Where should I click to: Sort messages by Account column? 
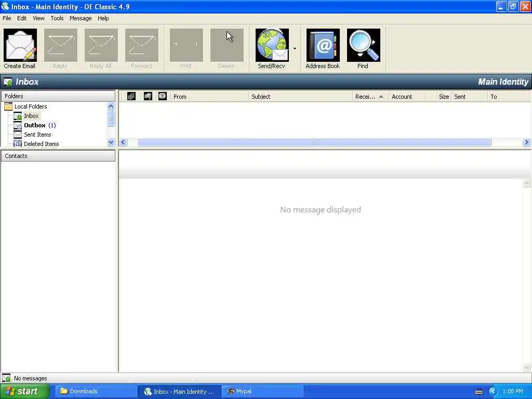coord(407,96)
